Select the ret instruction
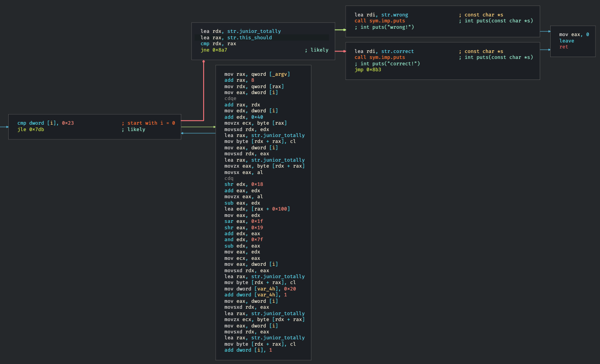600x364 pixels. [563, 47]
